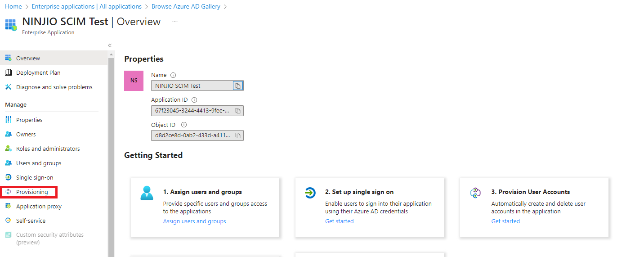The width and height of the screenshot is (644, 257).
Task: Click the info icon beside Name
Action: (x=173, y=75)
